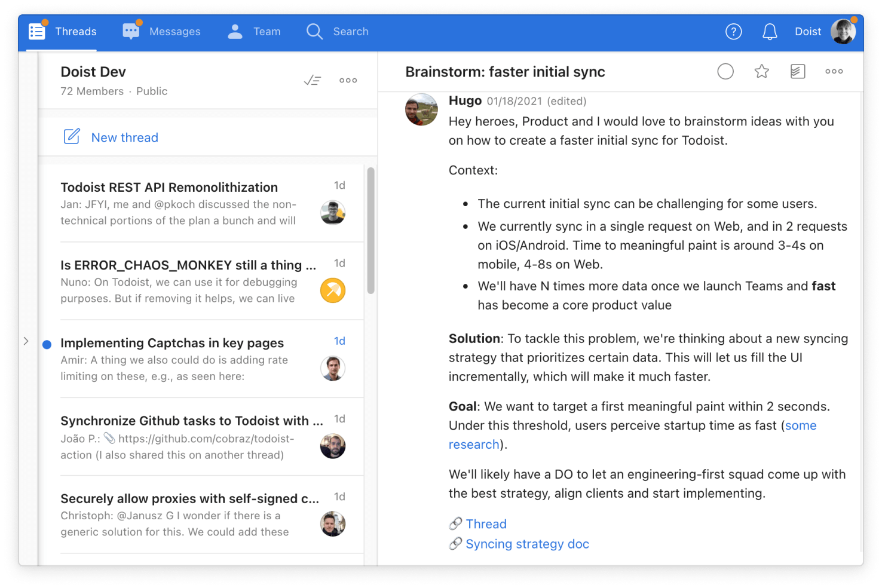Open the Syncing strategy doc link
The image size is (882, 588).
[527, 544]
